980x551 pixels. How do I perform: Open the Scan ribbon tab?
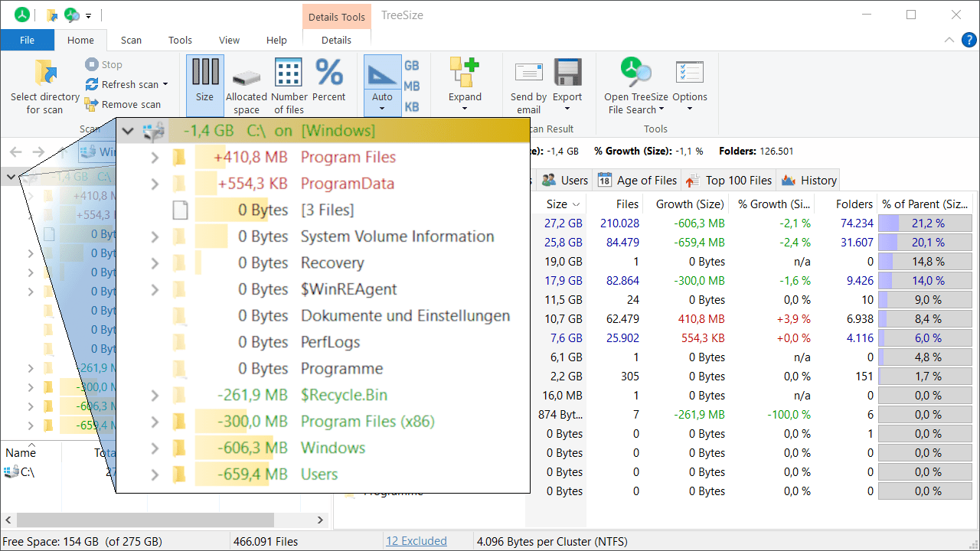pyautogui.click(x=131, y=40)
